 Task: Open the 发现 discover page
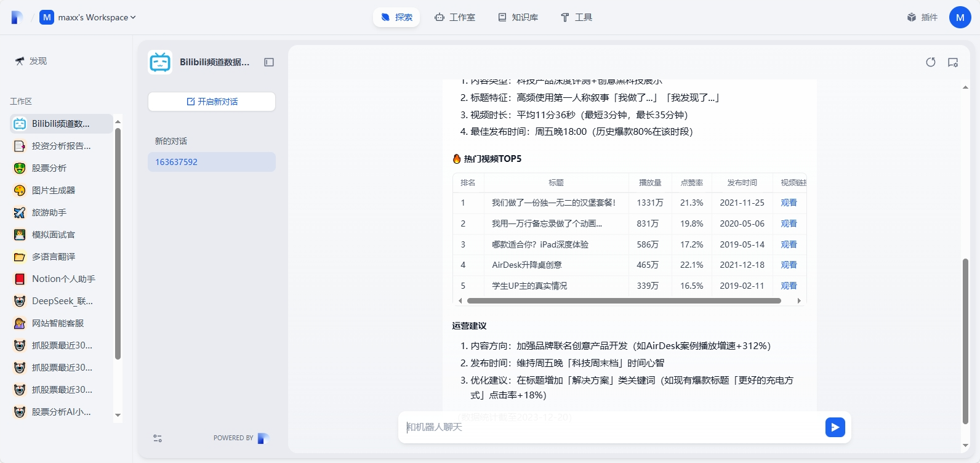click(31, 61)
